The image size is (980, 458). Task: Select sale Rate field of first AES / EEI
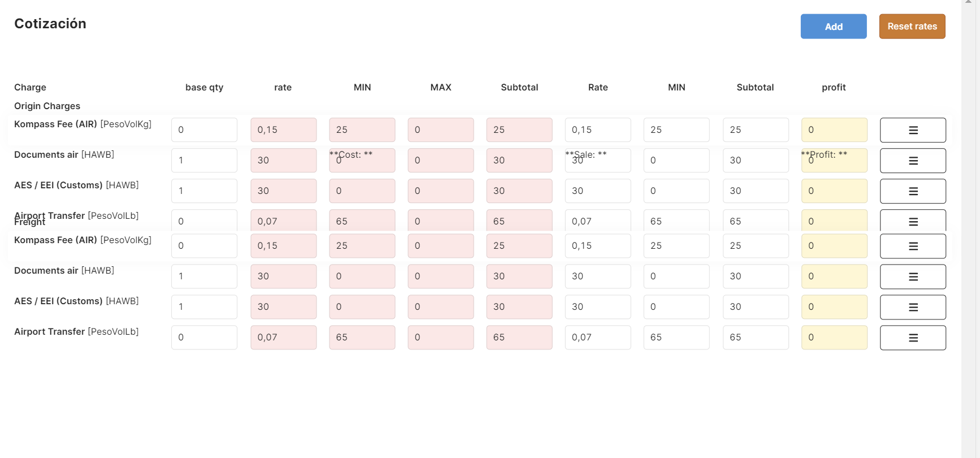(597, 191)
